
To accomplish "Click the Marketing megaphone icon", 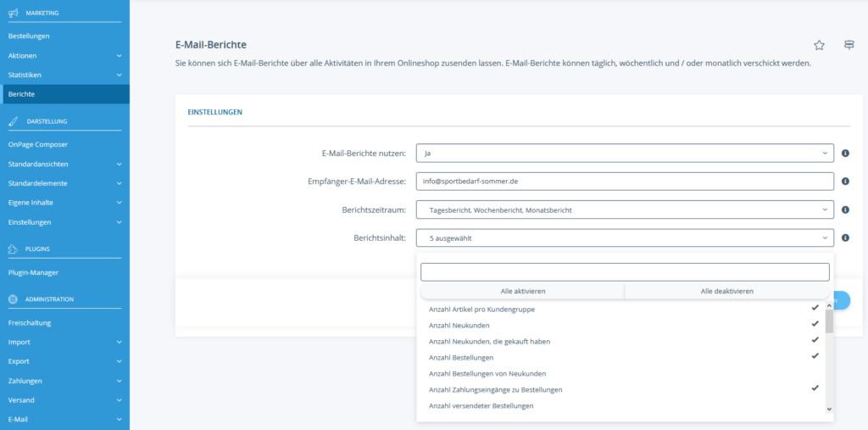I will pyautogui.click(x=14, y=13).
